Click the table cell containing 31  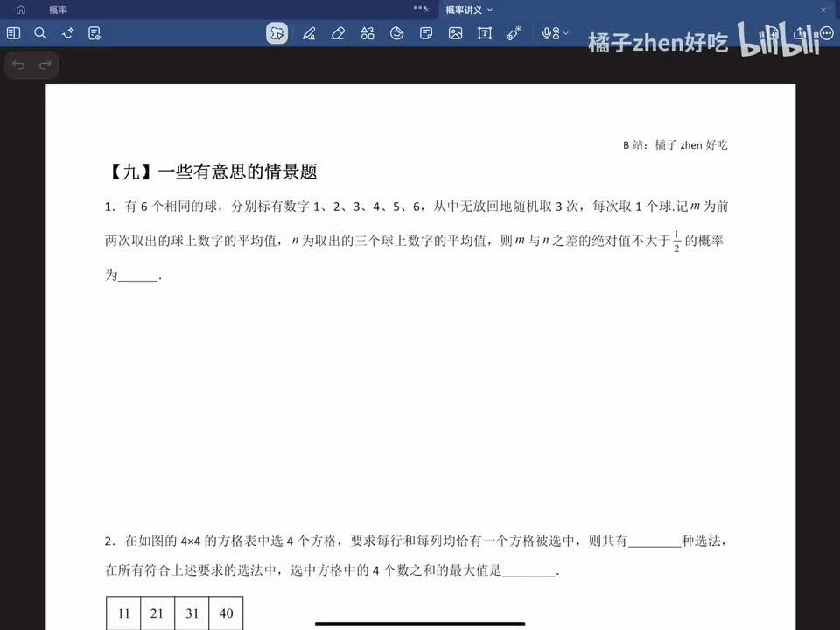pyautogui.click(x=192, y=613)
